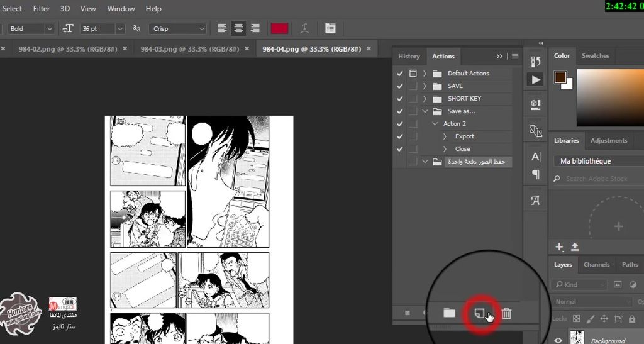Toggle the Character and Paragraph panels
Screen dimensions: 644x344
[x=330, y=28]
